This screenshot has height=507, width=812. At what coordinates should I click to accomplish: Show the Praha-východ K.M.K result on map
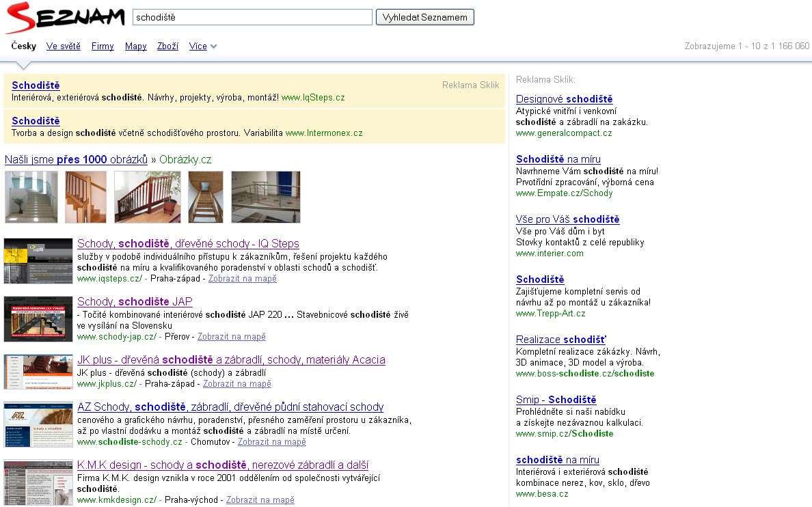260,499
